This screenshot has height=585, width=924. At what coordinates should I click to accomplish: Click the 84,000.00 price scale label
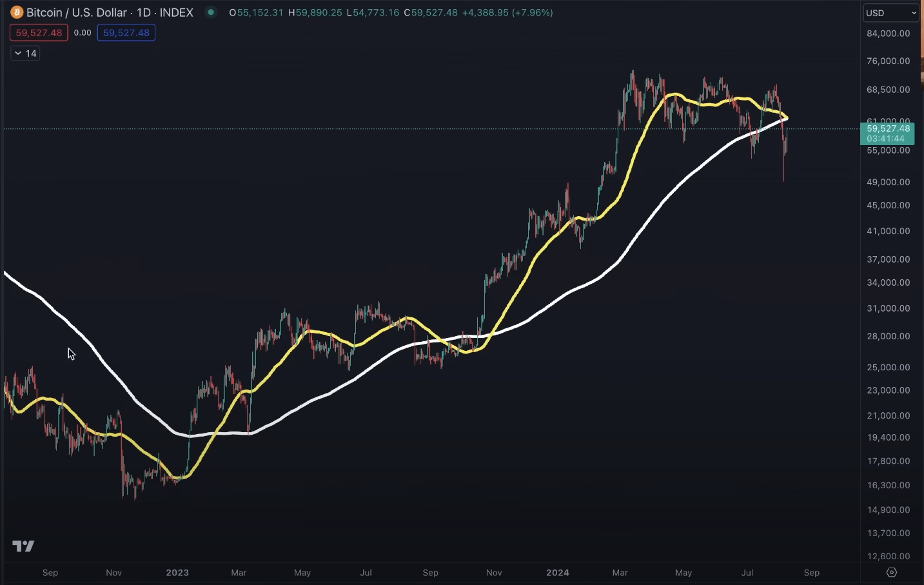click(x=889, y=34)
